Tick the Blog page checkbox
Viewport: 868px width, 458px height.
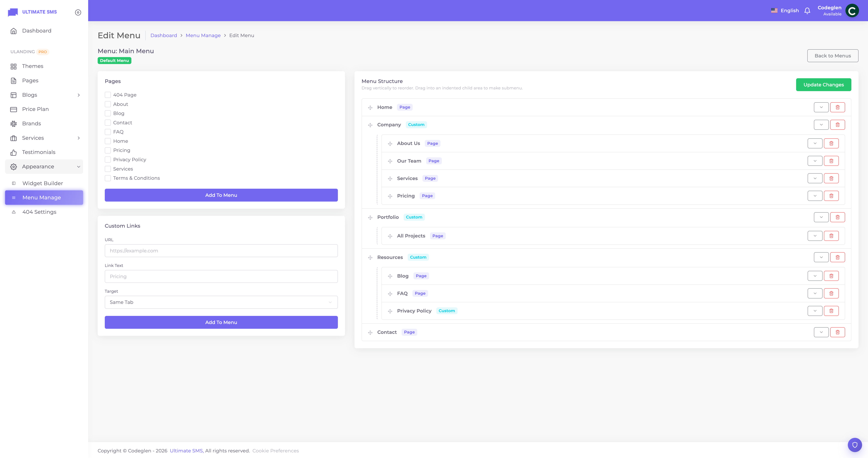point(108,113)
